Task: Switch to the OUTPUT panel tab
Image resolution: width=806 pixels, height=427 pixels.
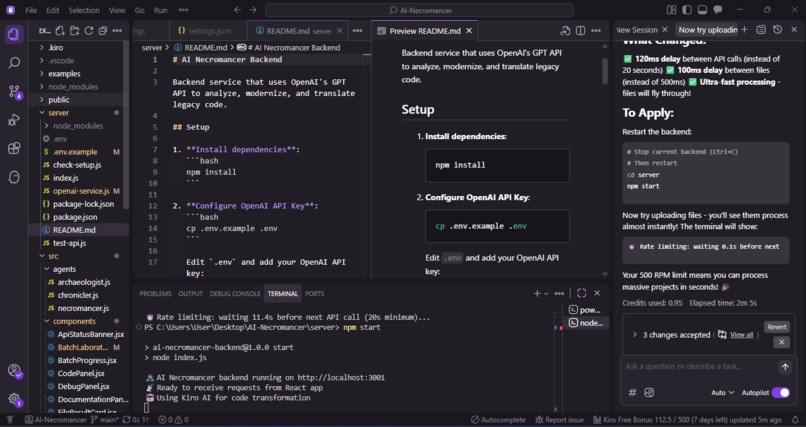Action: (x=191, y=293)
